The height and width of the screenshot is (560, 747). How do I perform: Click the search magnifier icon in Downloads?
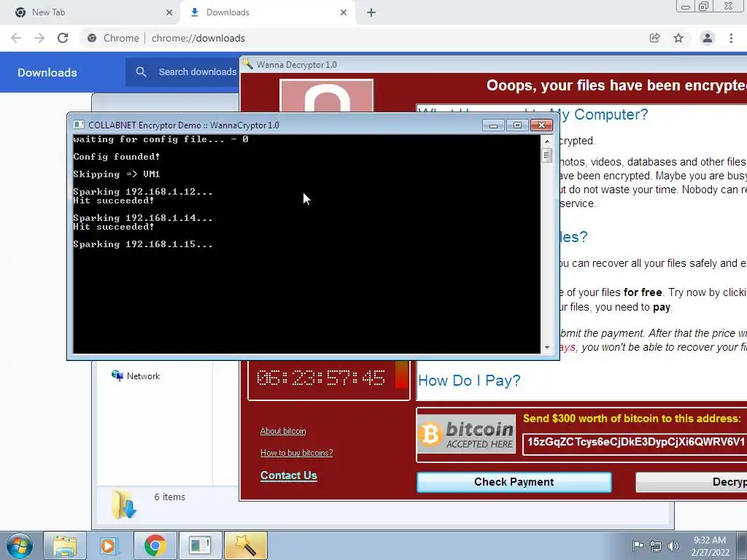click(x=141, y=72)
